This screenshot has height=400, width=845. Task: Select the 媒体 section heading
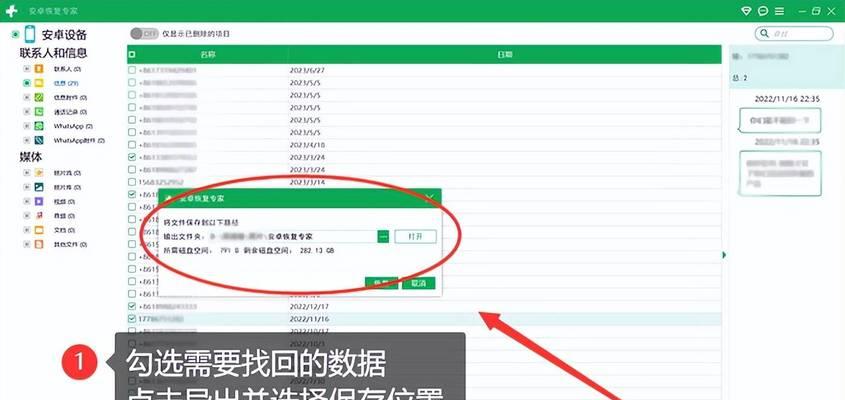coord(31,157)
